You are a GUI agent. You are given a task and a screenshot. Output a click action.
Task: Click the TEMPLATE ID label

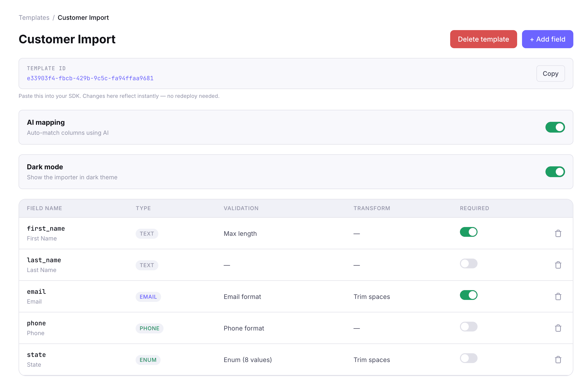pyautogui.click(x=46, y=68)
